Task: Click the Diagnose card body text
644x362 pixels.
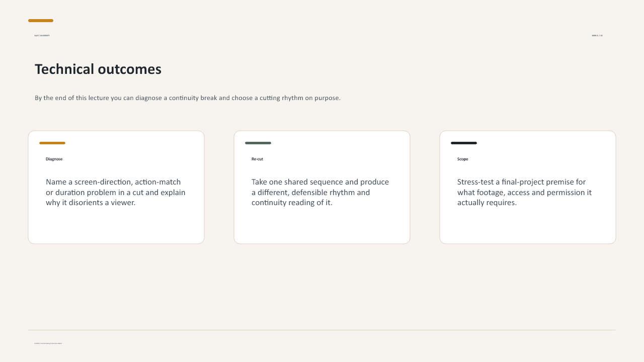Action: coord(116,192)
